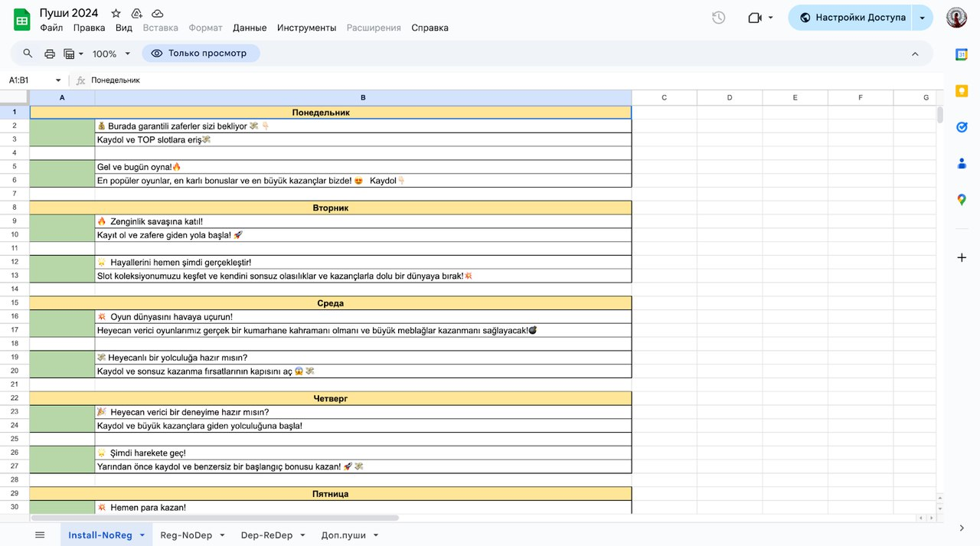Screen dimensions: 980x546
Task: Open Google Calendar in side panel
Action: point(962,54)
